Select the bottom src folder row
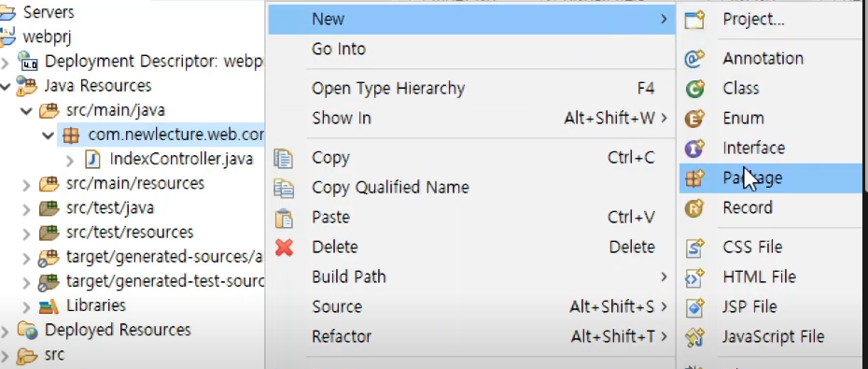This screenshot has width=868, height=369. pos(54,355)
